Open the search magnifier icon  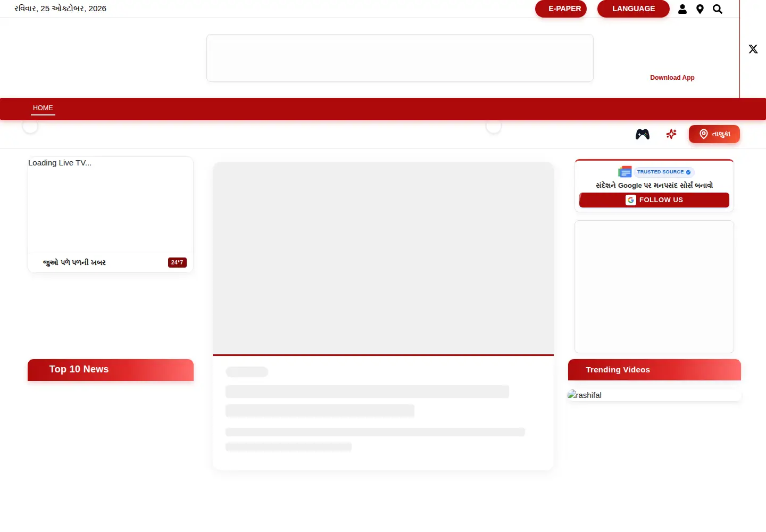[718, 9]
